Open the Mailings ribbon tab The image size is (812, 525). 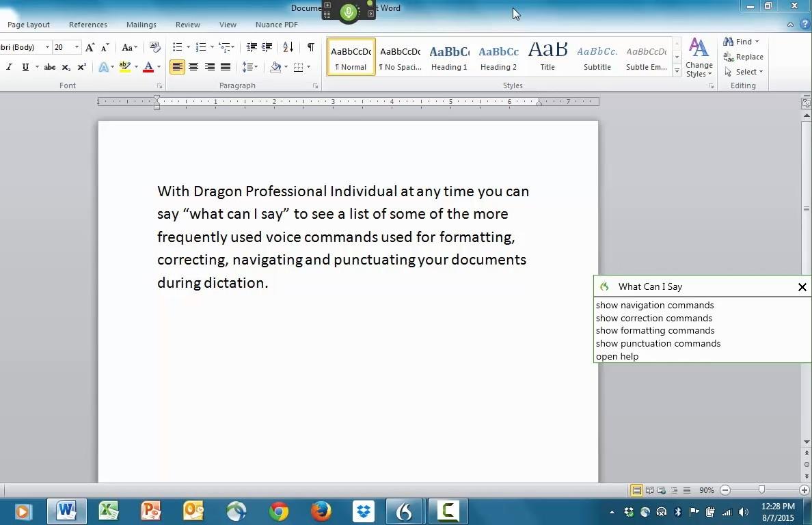click(x=141, y=25)
